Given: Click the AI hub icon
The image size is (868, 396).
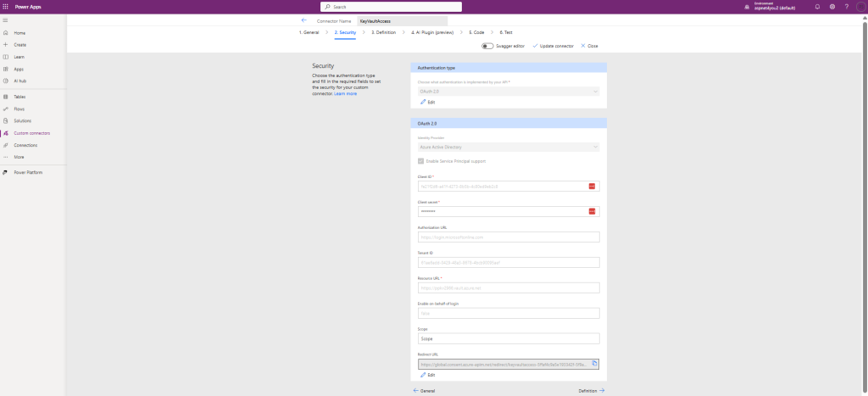Looking at the screenshot, I should coord(6,81).
